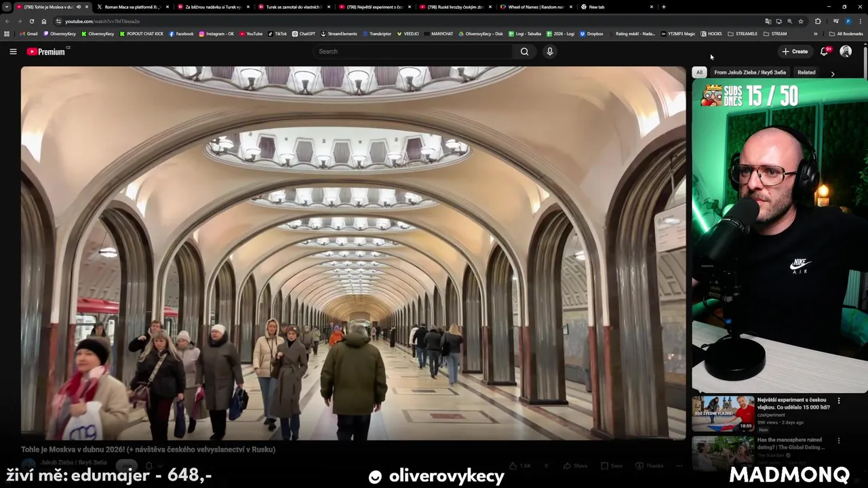Switch to the Turek se zamotal tab
Screen dimensions: 868x488
tap(293, 7)
